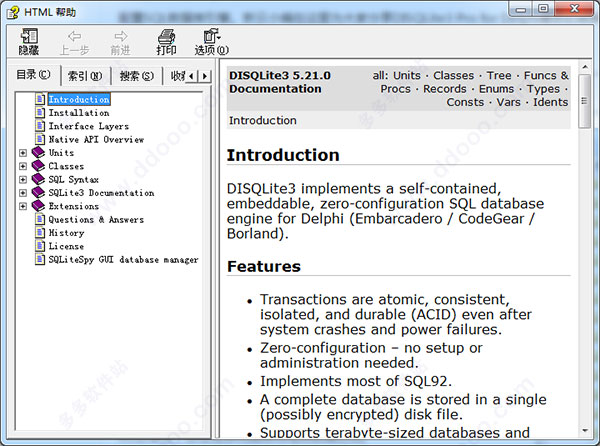Screen dimensions: 600x446
Task: Click the page icon beside History
Action: point(40,233)
